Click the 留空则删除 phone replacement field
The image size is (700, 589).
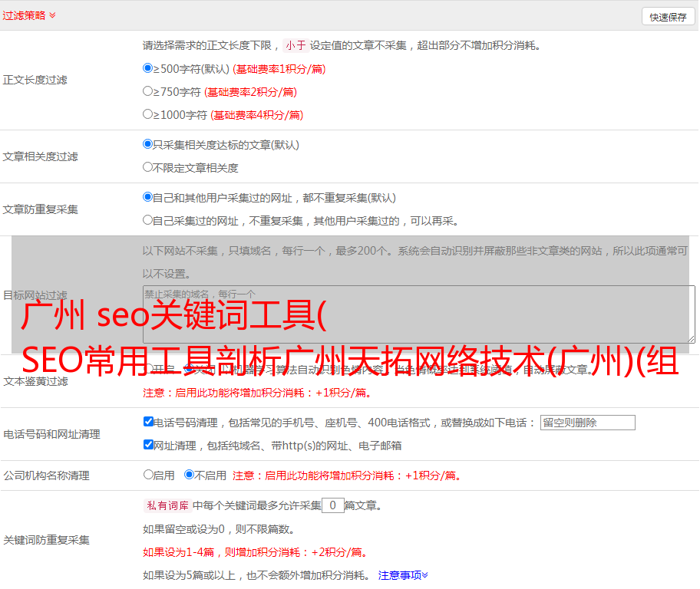(x=587, y=423)
